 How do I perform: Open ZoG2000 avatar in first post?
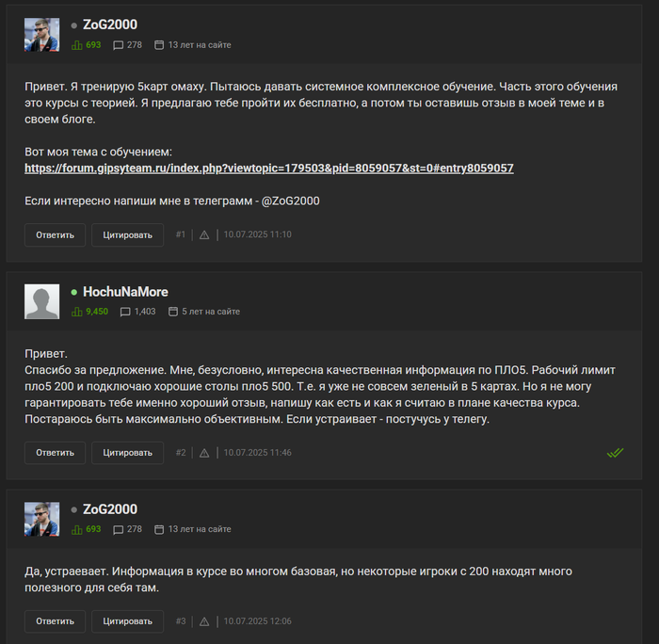click(x=41, y=35)
